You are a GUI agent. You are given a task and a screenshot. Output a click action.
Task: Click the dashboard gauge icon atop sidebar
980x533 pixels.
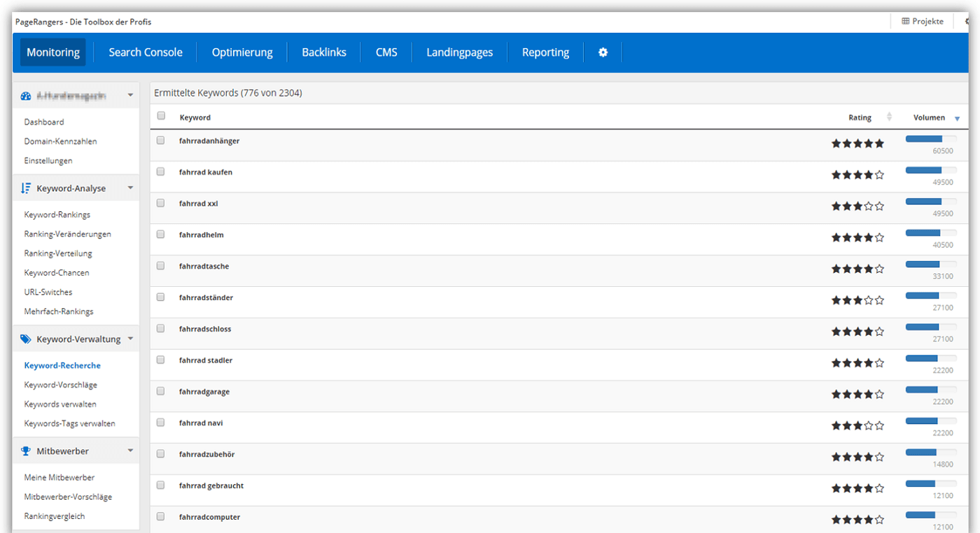click(x=26, y=96)
